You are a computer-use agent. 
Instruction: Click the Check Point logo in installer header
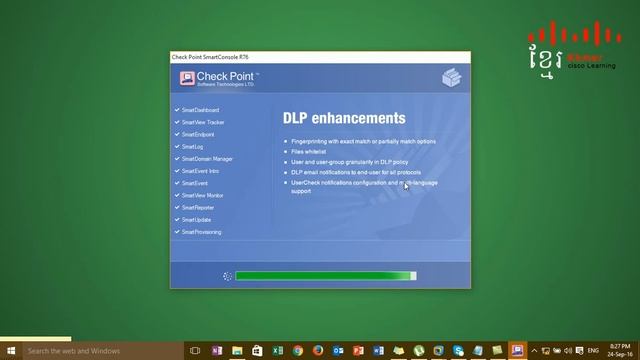click(219, 78)
